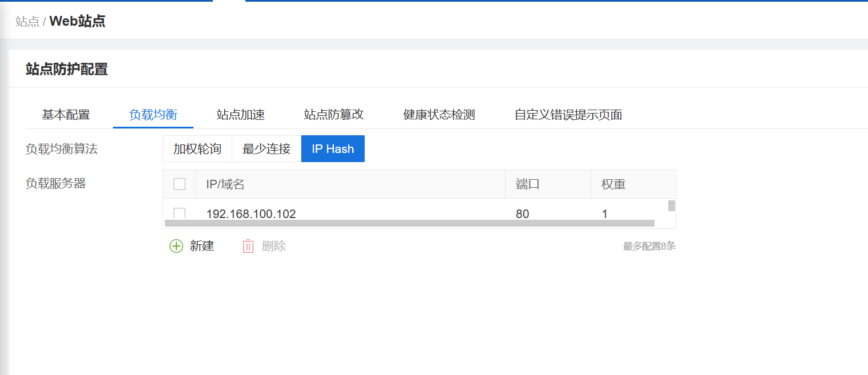Click the 192.168.100.102 server entry
The width and height of the screenshot is (868, 375).
pos(251,214)
